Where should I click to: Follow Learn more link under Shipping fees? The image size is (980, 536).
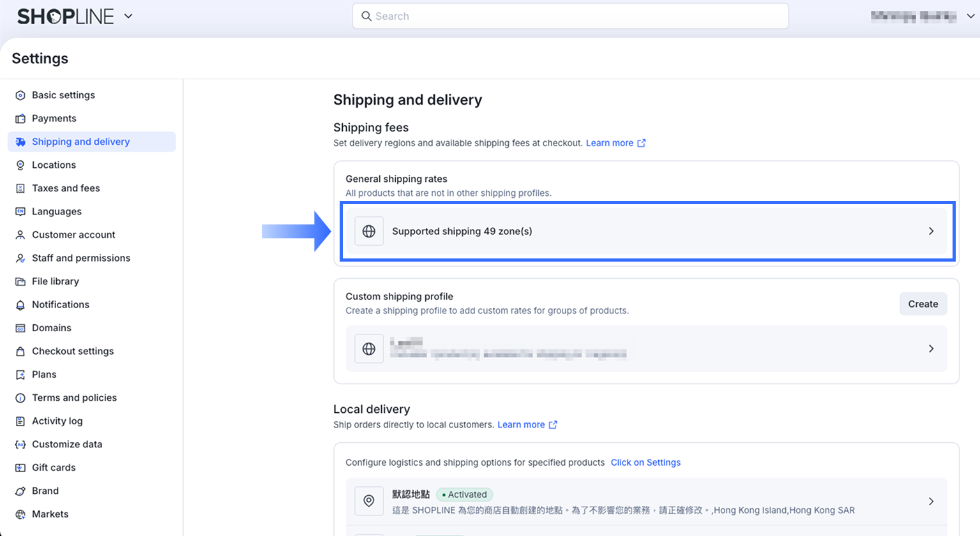(610, 143)
